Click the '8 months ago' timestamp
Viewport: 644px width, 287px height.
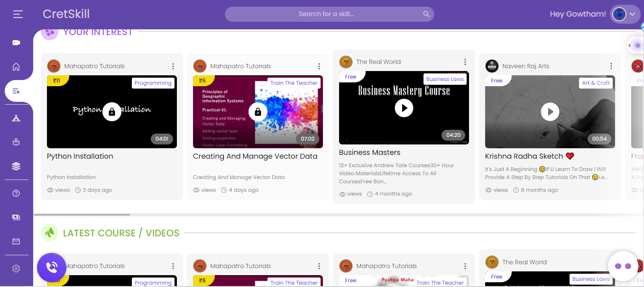click(x=540, y=190)
